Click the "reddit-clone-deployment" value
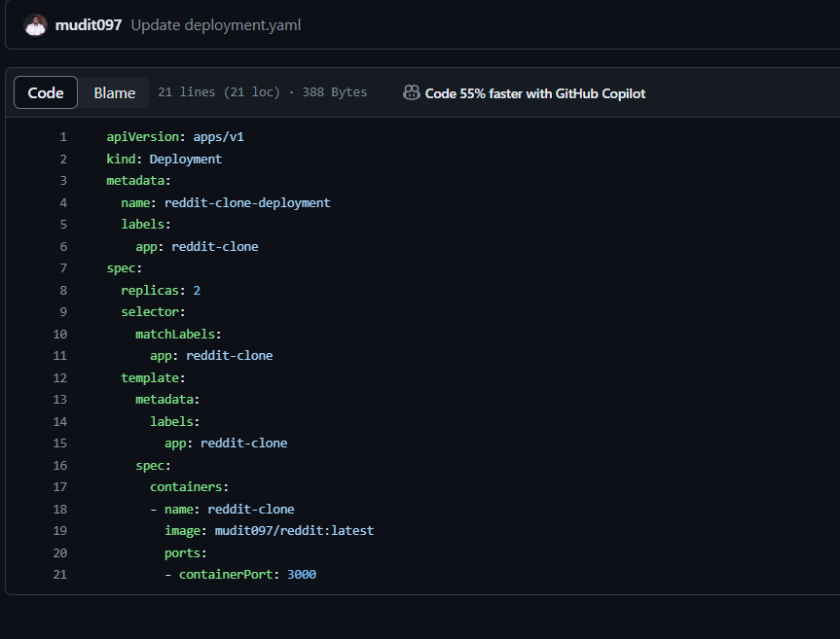This screenshot has height=639, width=840. coord(247,203)
